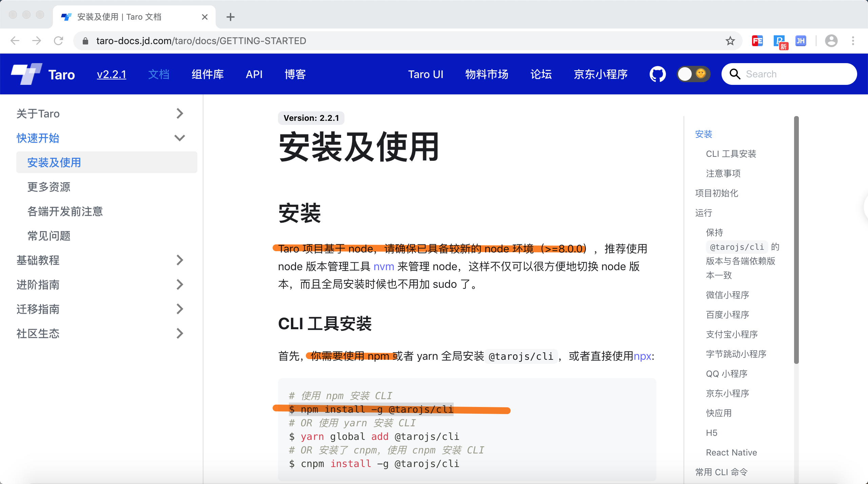
Task: Open Chrome's three-dot menu
Action: point(853,41)
